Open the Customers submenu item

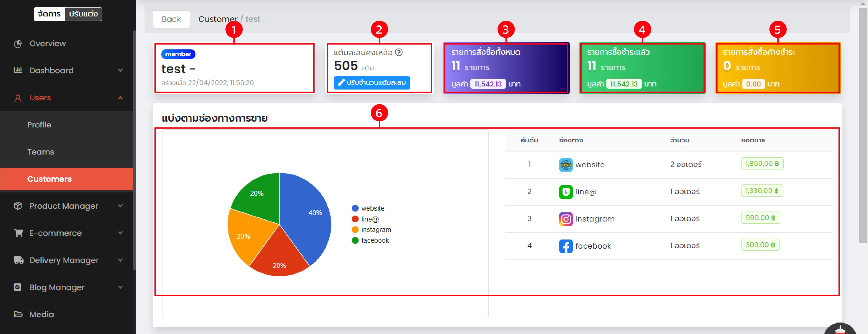pos(67,179)
